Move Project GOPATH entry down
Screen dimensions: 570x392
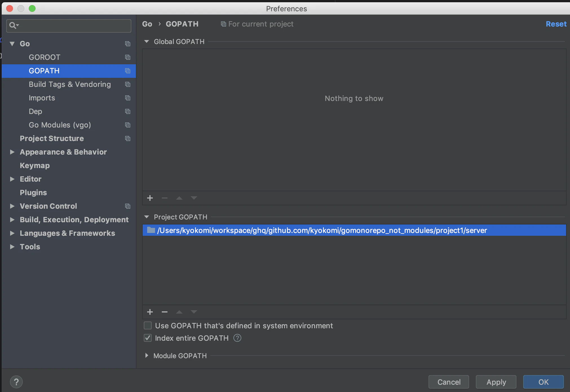click(194, 312)
